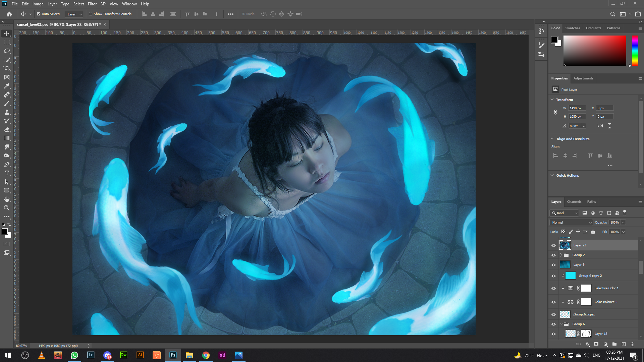This screenshot has width=644, height=362.
Task: Open the Kind filter dropdown
Action: (x=564, y=213)
